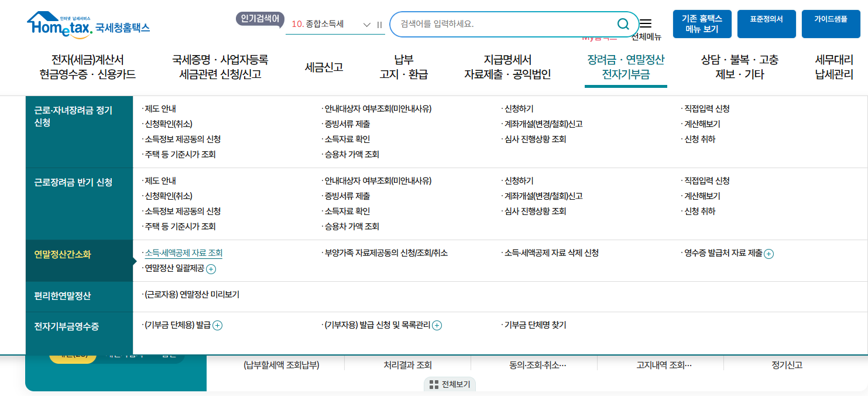
Task: Expand the 인기검색어 dropdown chevron
Action: [368, 25]
